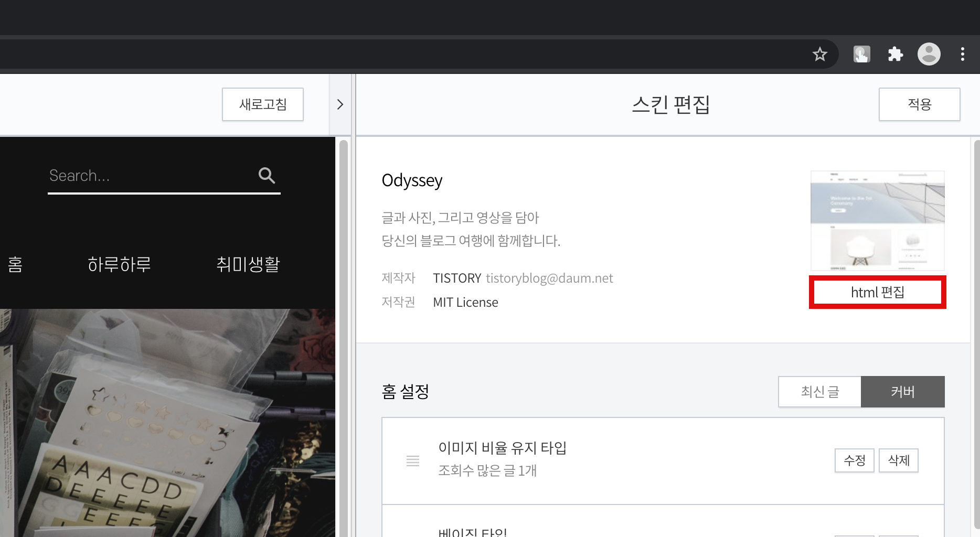This screenshot has height=537, width=980.
Task: Click the 새로고침 button
Action: point(263,104)
